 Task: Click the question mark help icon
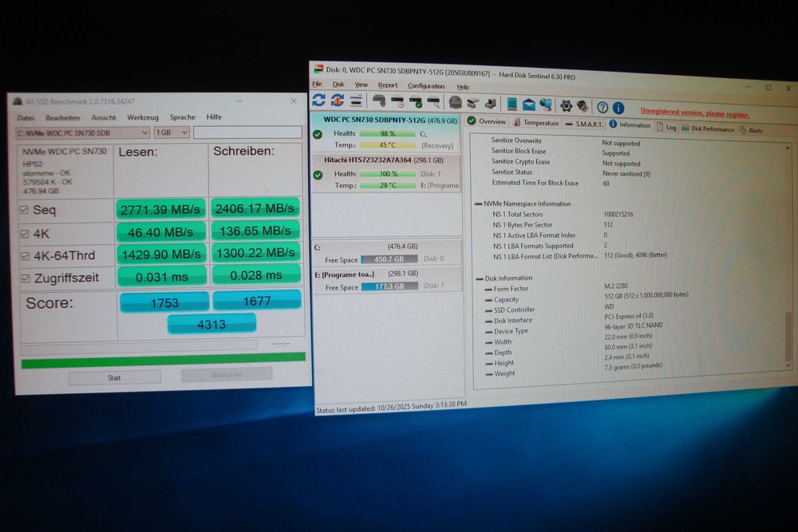[x=602, y=107]
